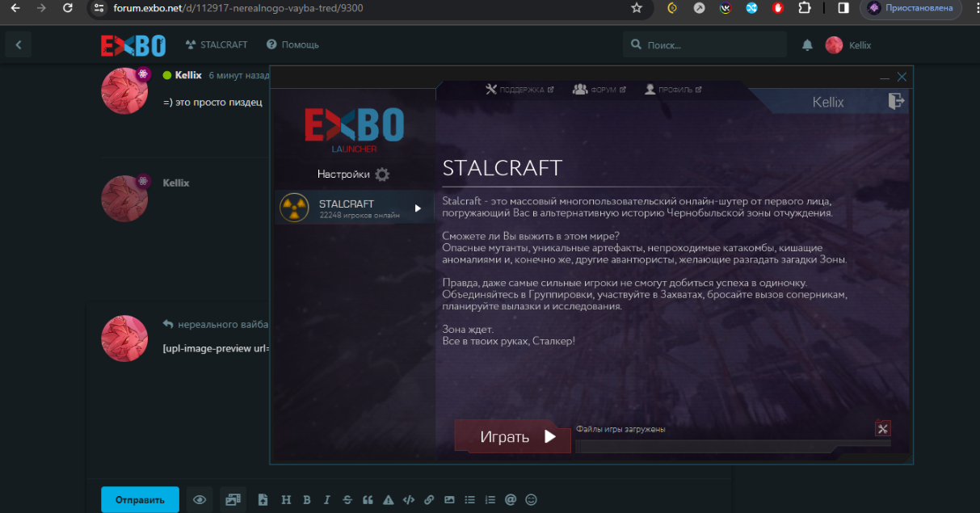The width and height of the screenshot is (980, 513).
Task: Toggle bold formatting in composer
Action: [x=307, y=500]
